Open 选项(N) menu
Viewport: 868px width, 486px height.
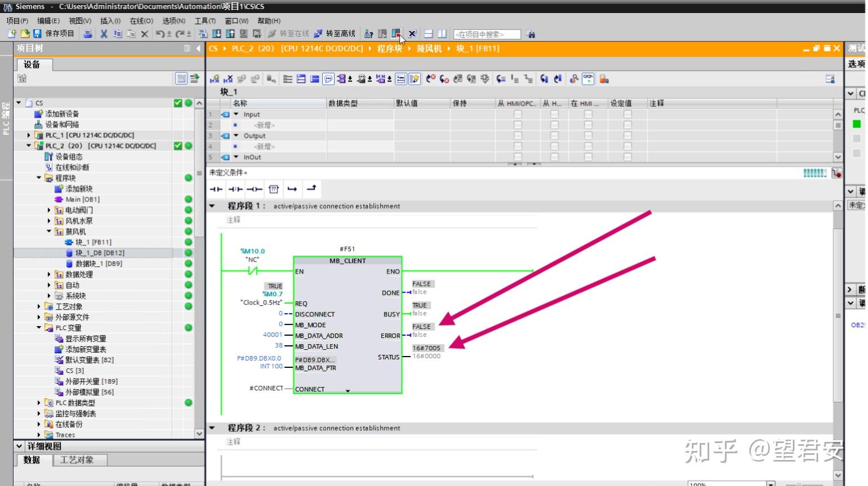(174, 21)
